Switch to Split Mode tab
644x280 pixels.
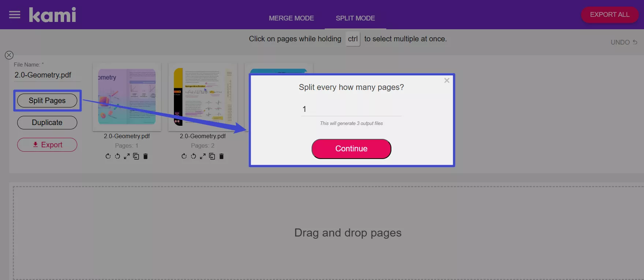[355, 18]
